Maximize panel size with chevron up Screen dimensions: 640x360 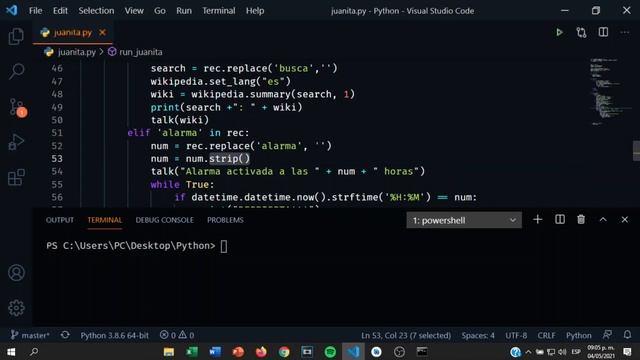click(603, 220)
